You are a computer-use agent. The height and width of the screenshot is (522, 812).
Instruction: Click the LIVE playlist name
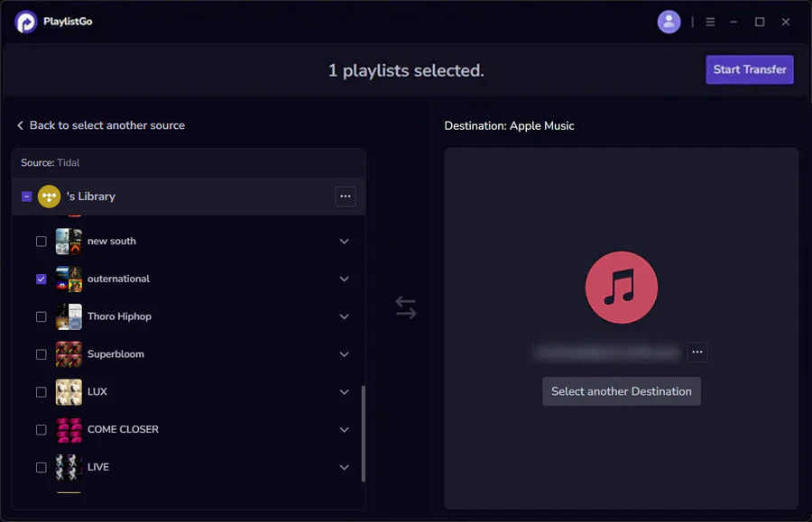pyautogui.click(x=97, y=467)
